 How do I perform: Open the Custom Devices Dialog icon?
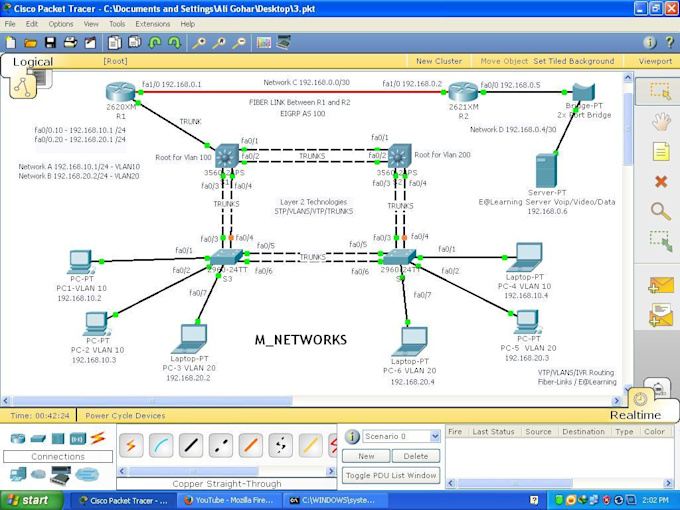tap(284, 42)
